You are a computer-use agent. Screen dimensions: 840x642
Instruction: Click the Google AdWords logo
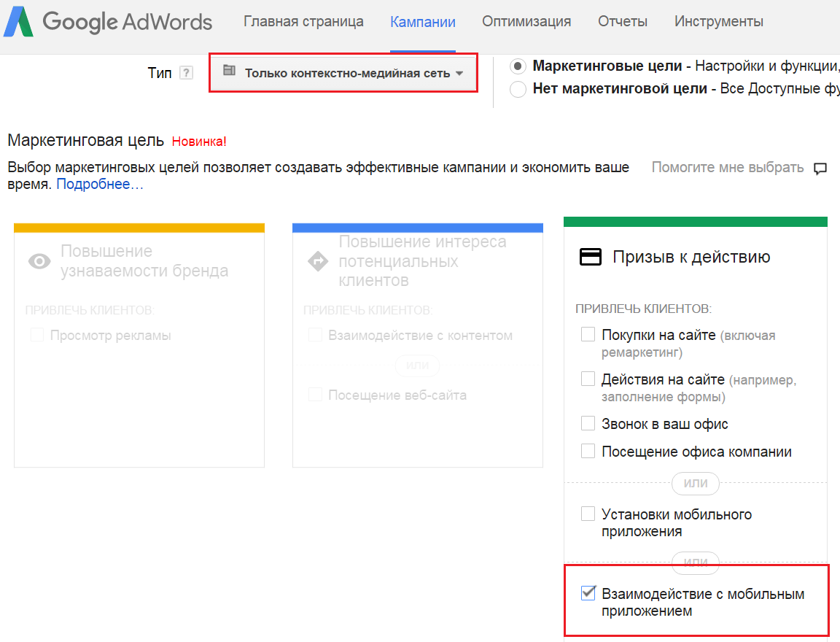click(108, 22)
